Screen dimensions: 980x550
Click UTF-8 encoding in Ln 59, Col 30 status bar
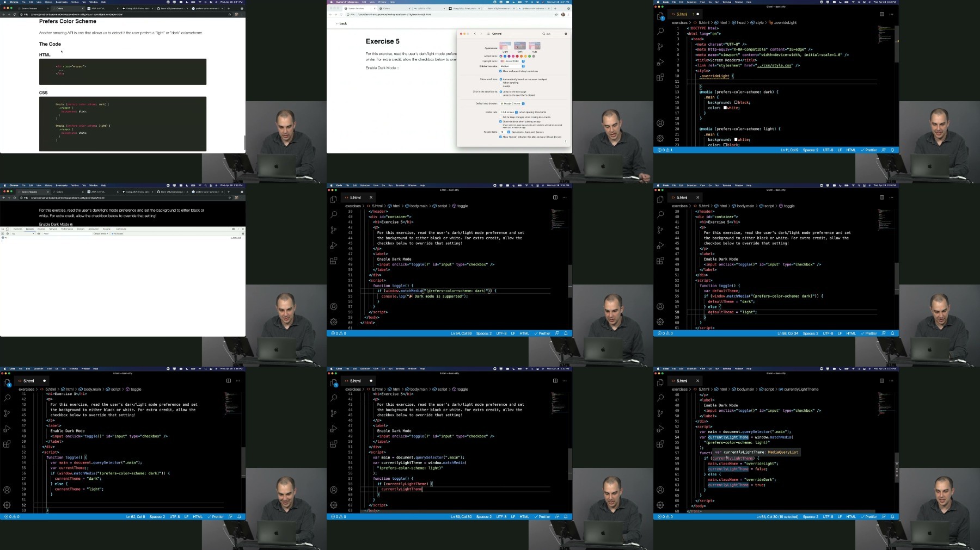(x=501, y=517)
